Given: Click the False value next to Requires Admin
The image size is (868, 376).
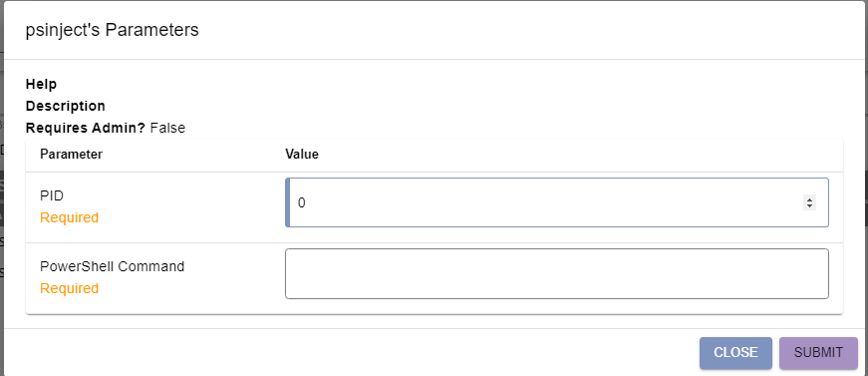Looking at the screenshot, I should point(167,128).
